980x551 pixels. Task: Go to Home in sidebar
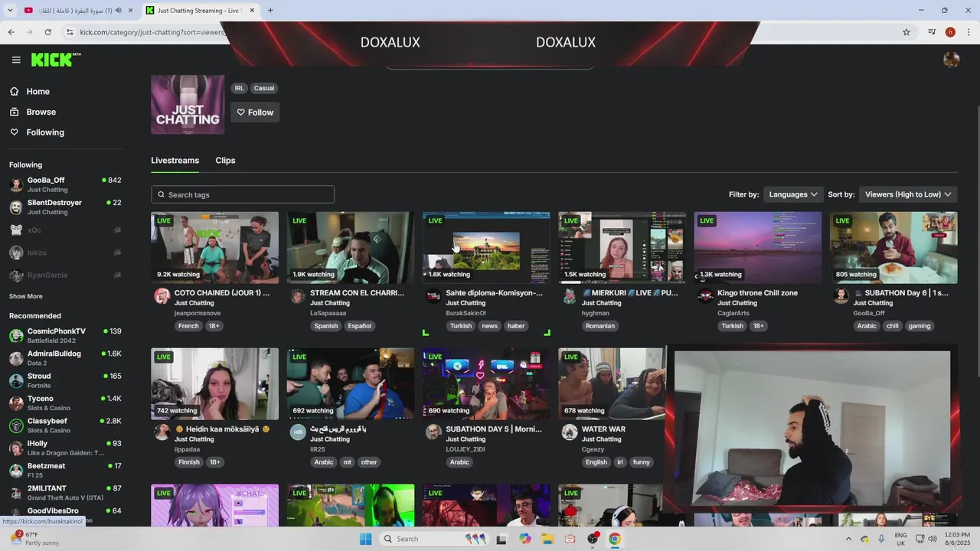[x=29, y=91]
